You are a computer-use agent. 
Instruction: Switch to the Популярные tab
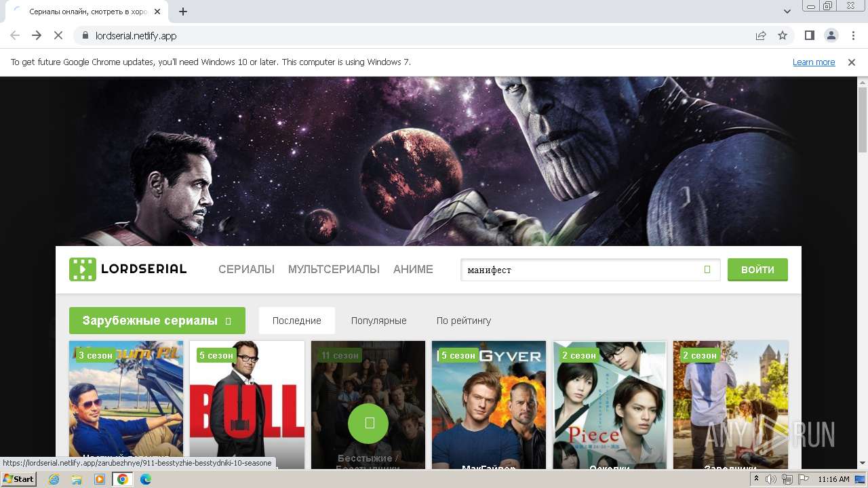point(379,321)
